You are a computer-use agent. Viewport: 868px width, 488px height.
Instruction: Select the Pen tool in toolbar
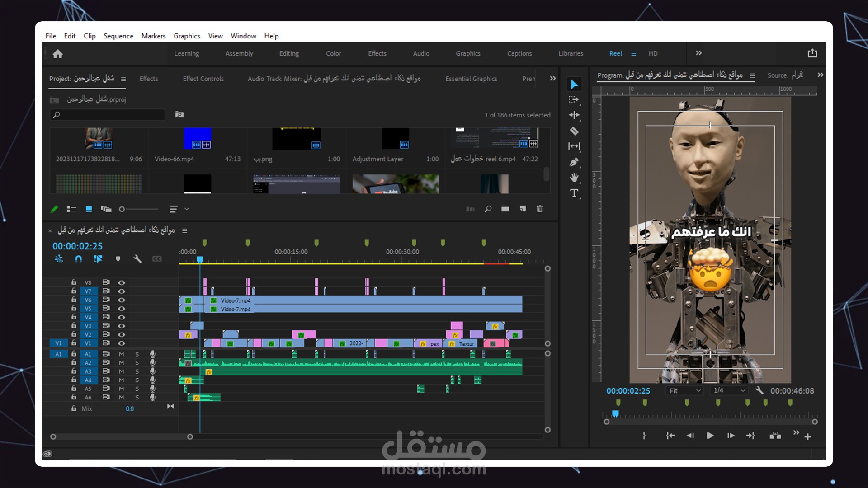(x=574, y=162)
